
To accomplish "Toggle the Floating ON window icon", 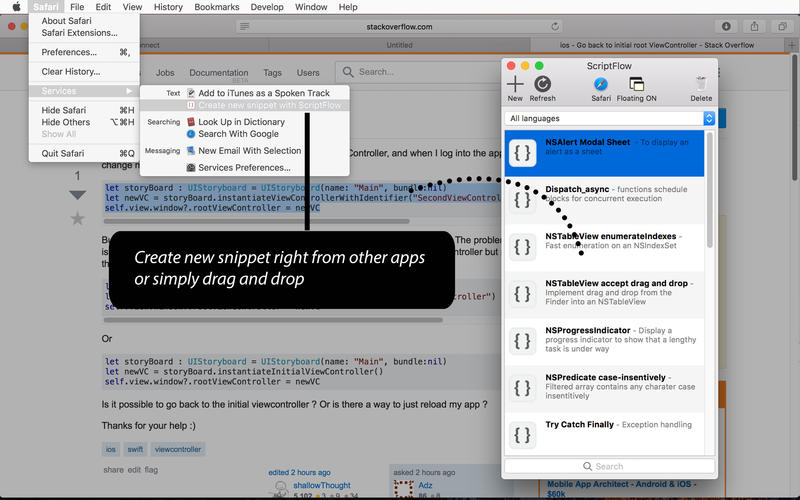I will tap(636, 84).
